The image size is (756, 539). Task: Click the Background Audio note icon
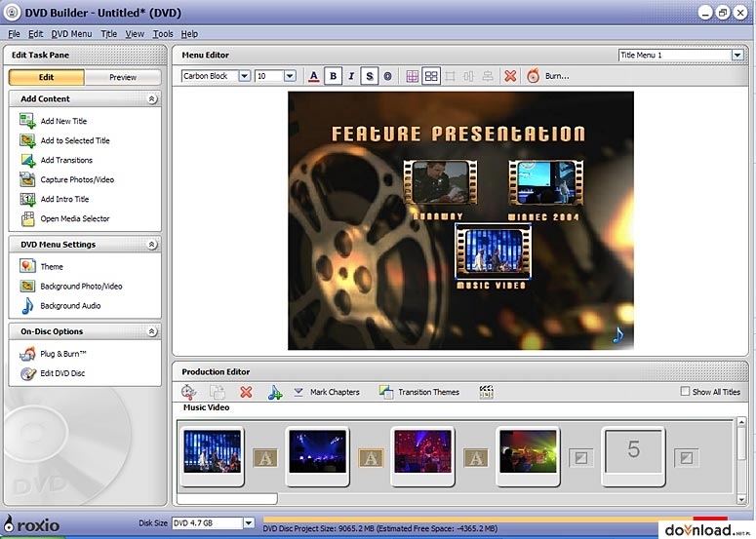point(27,305)
